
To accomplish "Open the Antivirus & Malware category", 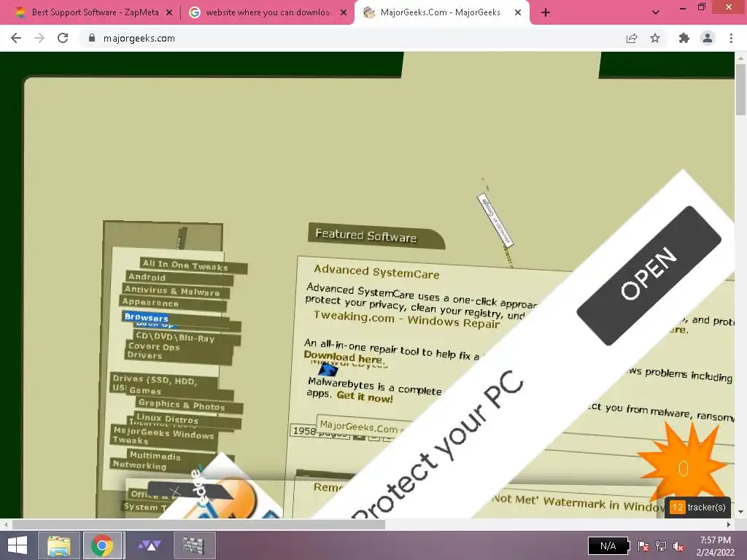I will click(x=176, y=291).
